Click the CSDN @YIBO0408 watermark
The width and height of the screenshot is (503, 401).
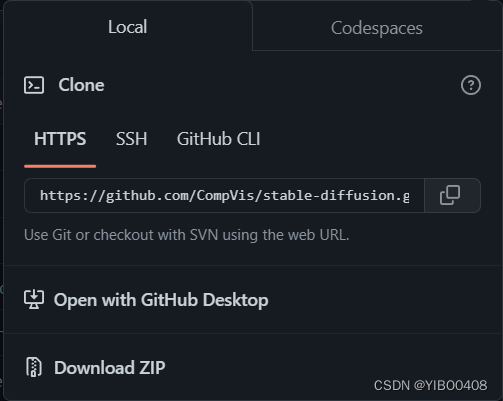pos(430,385)
